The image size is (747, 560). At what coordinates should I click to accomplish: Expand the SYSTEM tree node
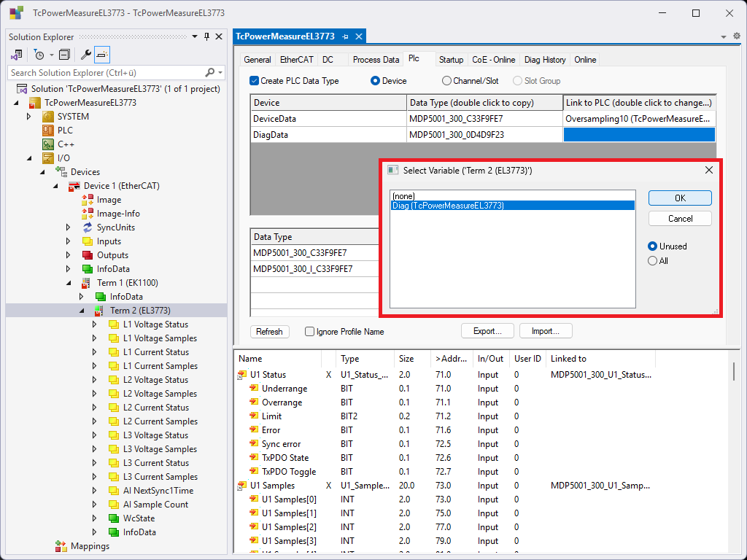click(29, 117)
